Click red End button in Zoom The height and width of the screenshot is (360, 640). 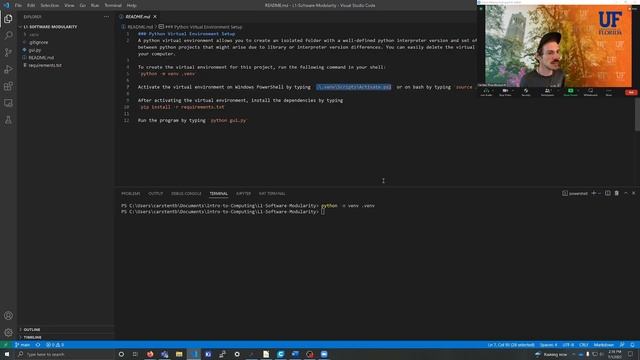point(631,93)
